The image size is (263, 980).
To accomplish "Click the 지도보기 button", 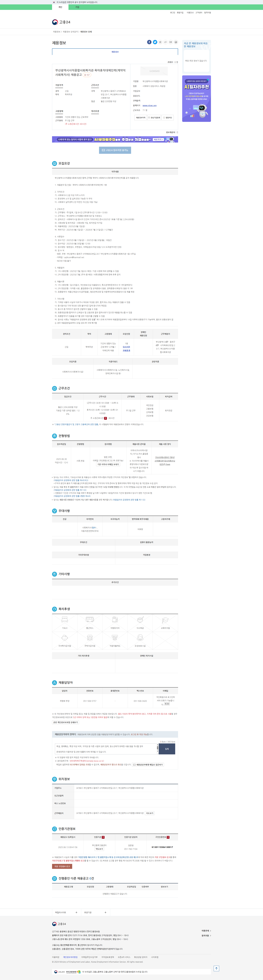I will (x=150, y=813).
